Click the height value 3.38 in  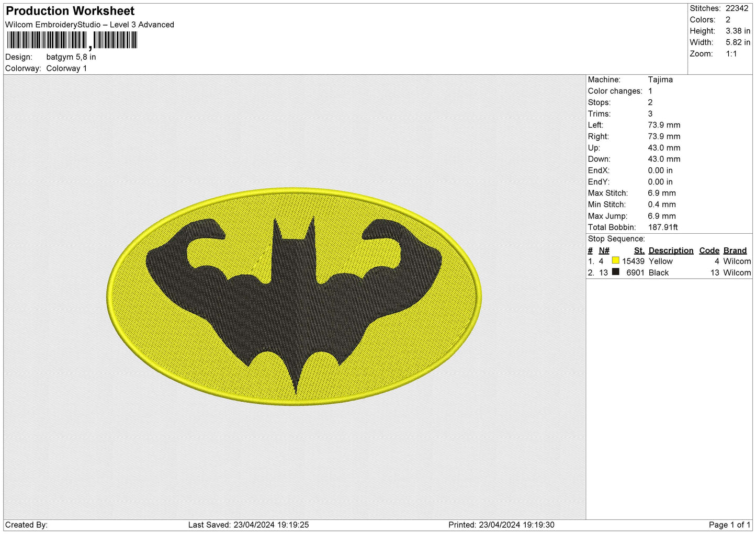point(738,31)
